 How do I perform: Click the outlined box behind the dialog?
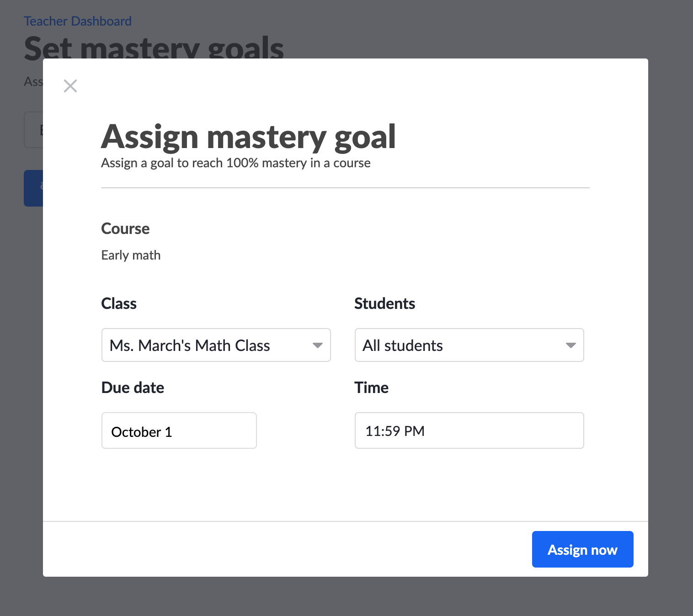tap(33, 130)
